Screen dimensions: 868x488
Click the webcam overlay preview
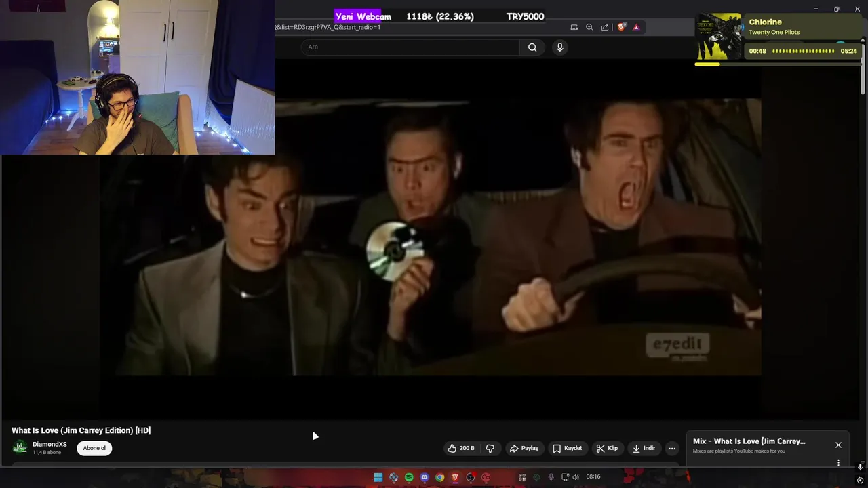pyautogui.click(x=138, y=77)
